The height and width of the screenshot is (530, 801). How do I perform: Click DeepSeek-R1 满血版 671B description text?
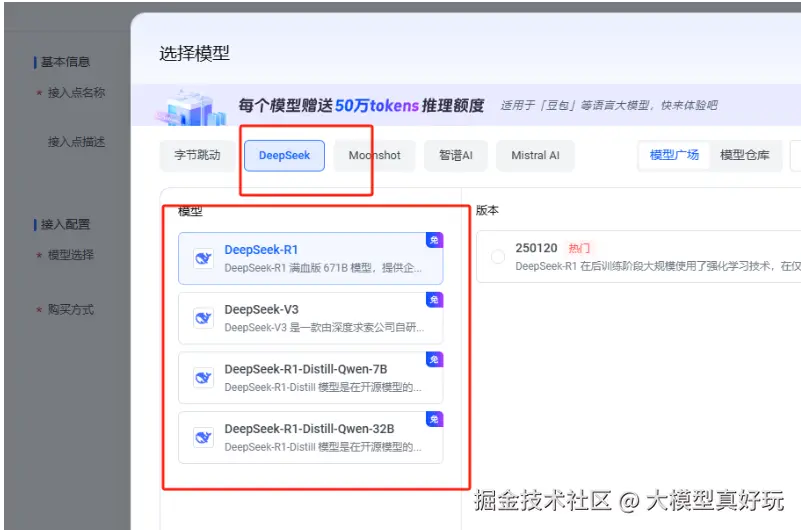pos(323,268)
